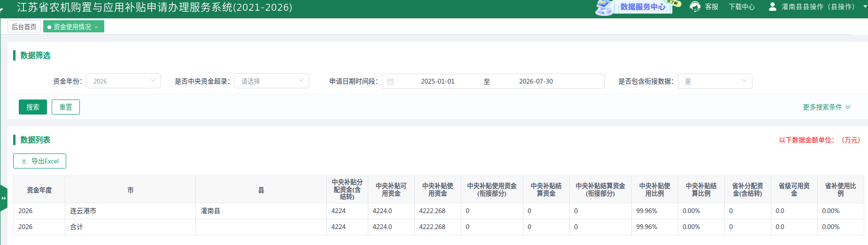Viewport: 868px width, 245px height.
Task: Open the 是否中央资金超录 dropdown
Action: (x=271, y=81)
